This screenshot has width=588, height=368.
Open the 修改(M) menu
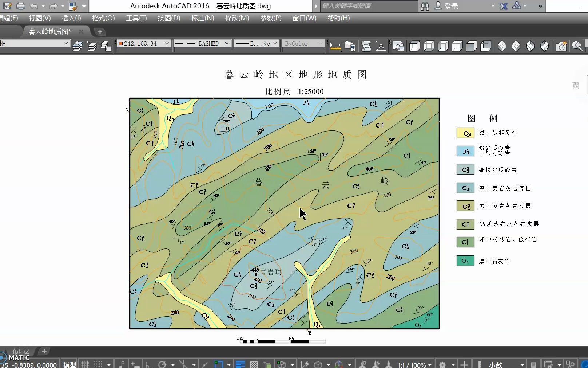click(237, 18)
